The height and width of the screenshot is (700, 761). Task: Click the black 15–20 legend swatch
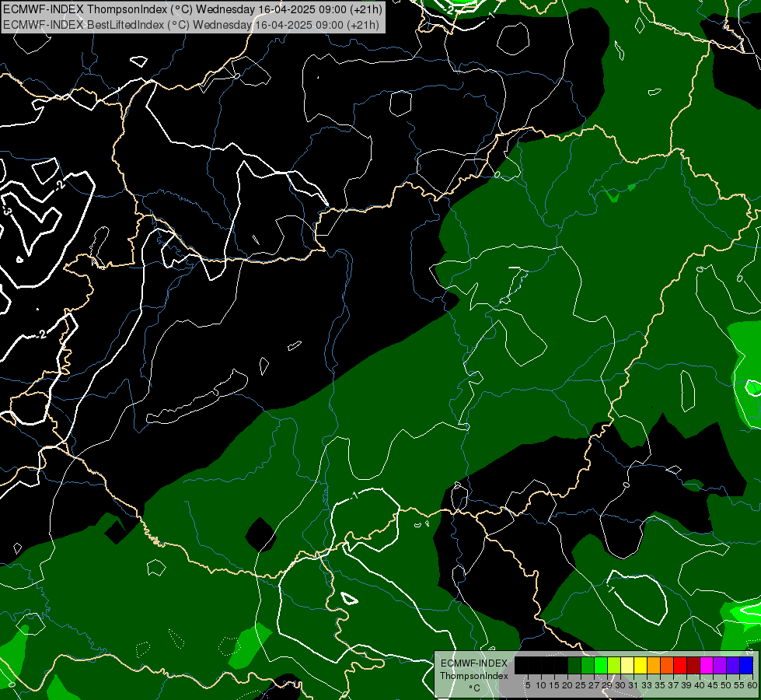pos(561,665)
